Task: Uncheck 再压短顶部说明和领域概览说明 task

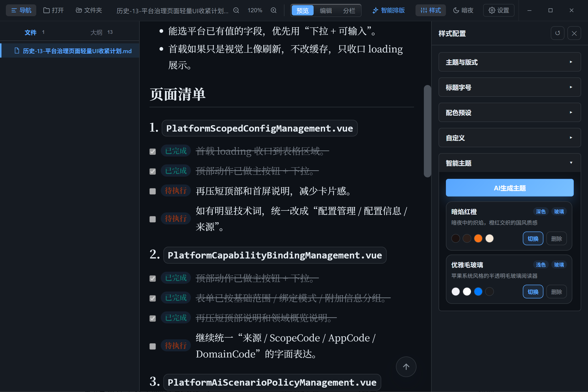Action: point(152,318)
